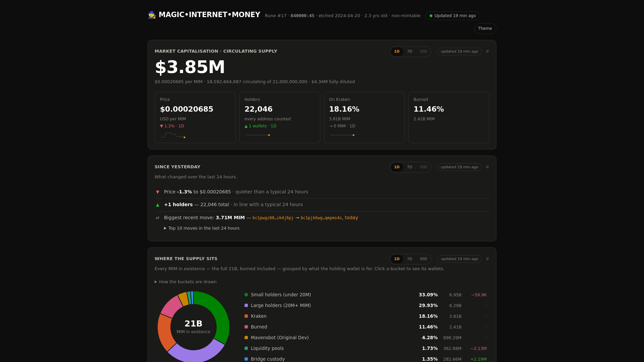This screenshot has width=644, height=362.
Task: Click the wizard emoji logo
Action: 152,15
